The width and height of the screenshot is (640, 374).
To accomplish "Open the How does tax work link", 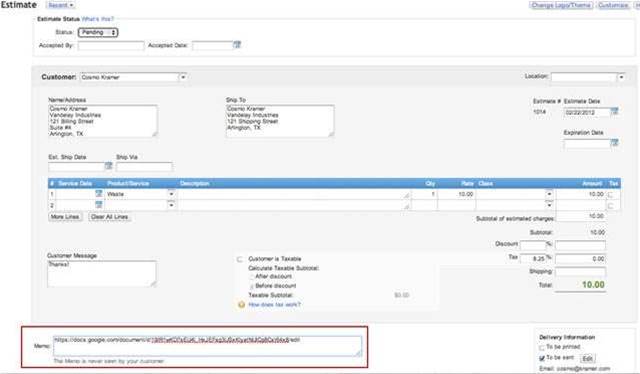I will [274, 305].
